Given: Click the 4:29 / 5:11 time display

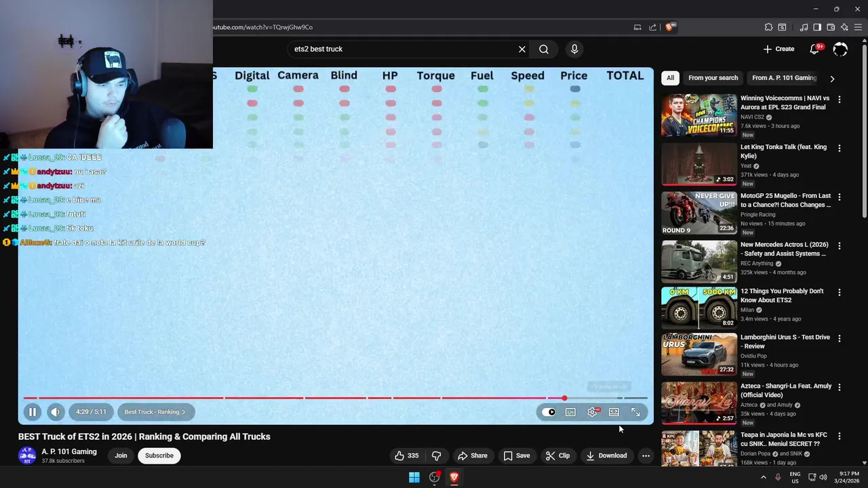Looking at the screenshot, I should pyautogui.click(x=91, y=412).
